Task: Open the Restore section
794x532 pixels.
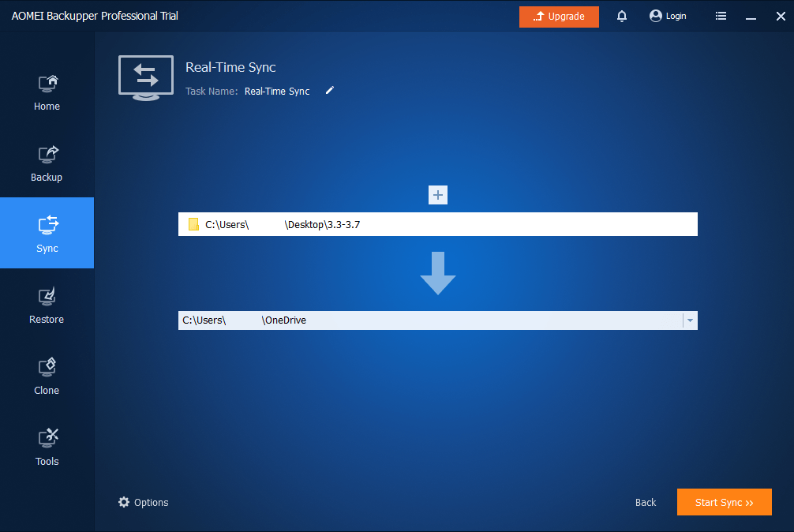Action: (47, 304)
